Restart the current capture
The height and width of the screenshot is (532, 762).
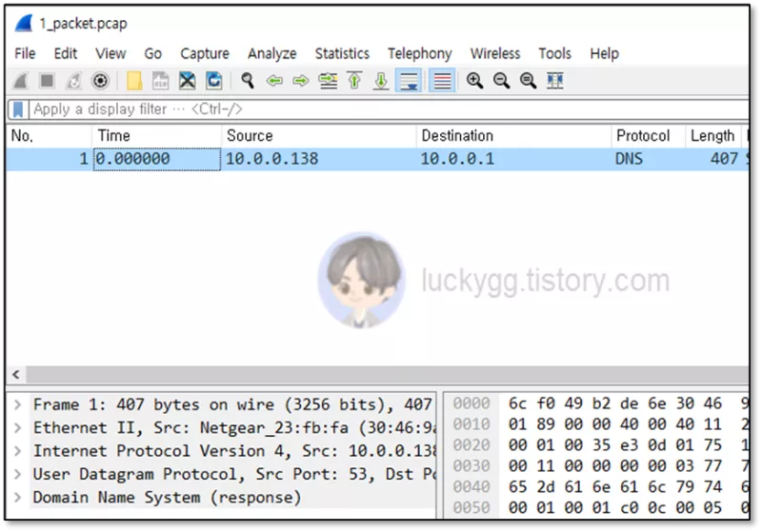[73, 81]
